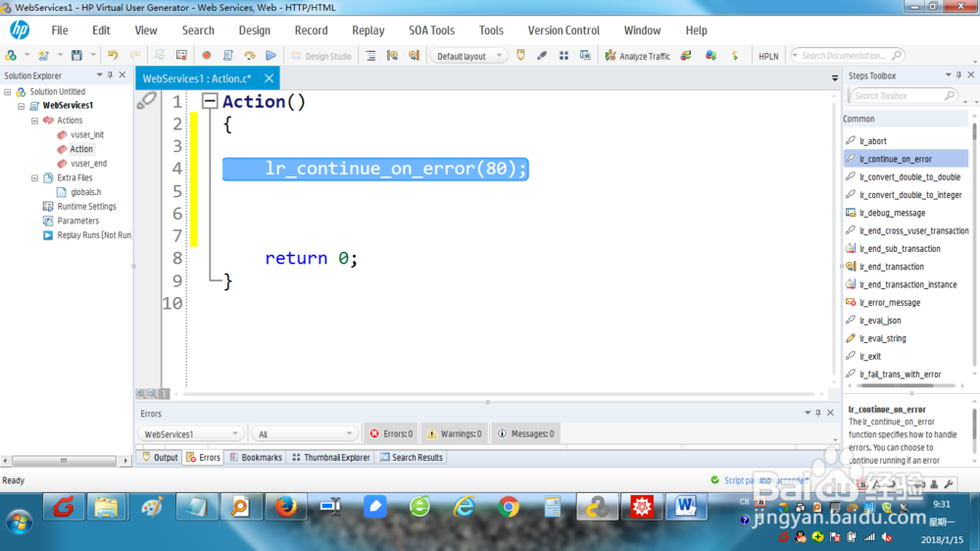Click the zoom in magnifier below editor

pyautogui.click(x=140, y=393)
